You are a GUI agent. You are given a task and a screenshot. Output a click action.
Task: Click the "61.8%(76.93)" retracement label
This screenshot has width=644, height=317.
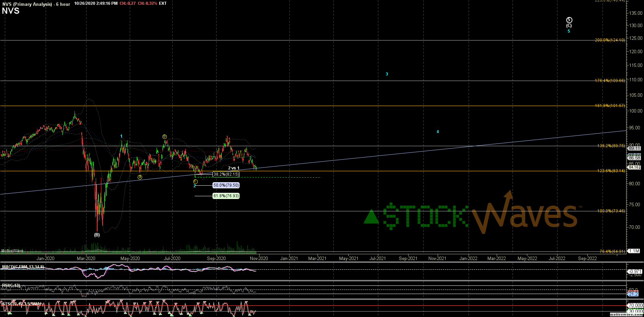pyautogui.click(x=226, y=196)
